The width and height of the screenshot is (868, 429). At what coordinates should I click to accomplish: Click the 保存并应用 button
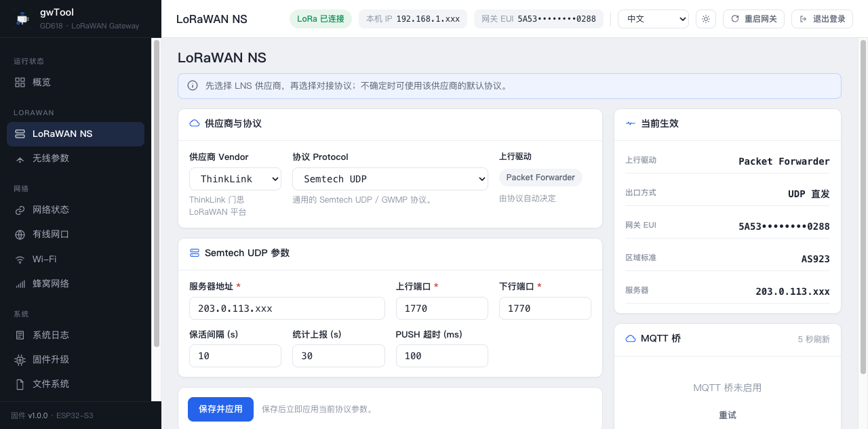point(220,409)
